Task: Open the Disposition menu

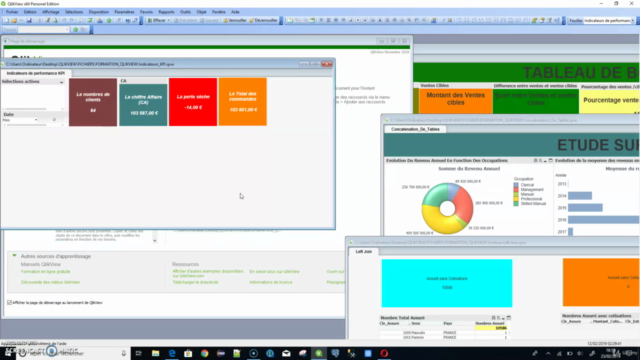Action: coord(99,12)
